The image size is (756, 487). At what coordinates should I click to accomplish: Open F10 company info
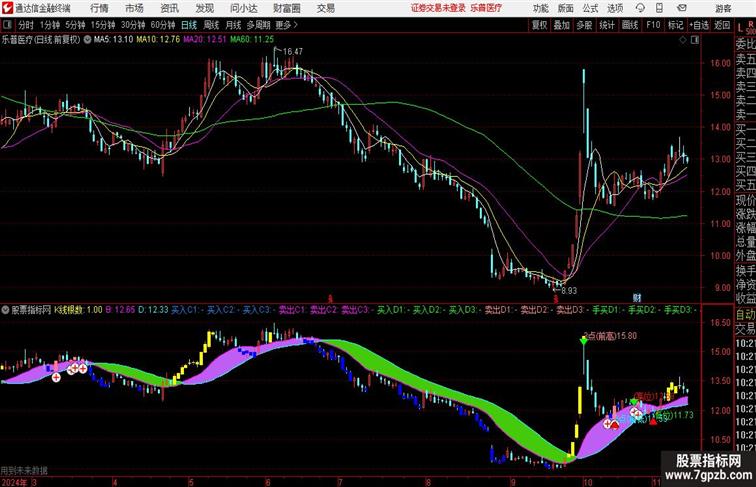pos(653,25)
